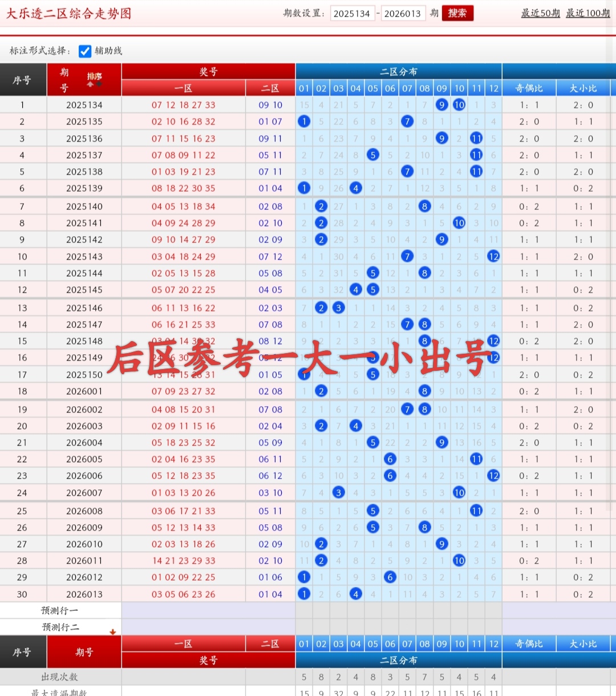Viewport: 616px width, 696px height.
Task: Open the 最近100期 link
Action: click(587, 13)
